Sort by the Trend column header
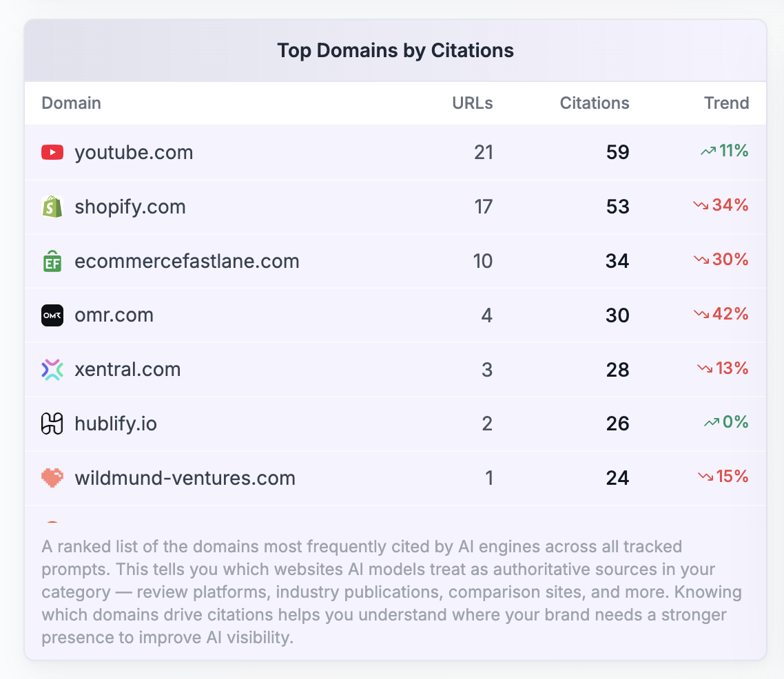This screenshot has height=679, width=784. [x=727, y=103]
